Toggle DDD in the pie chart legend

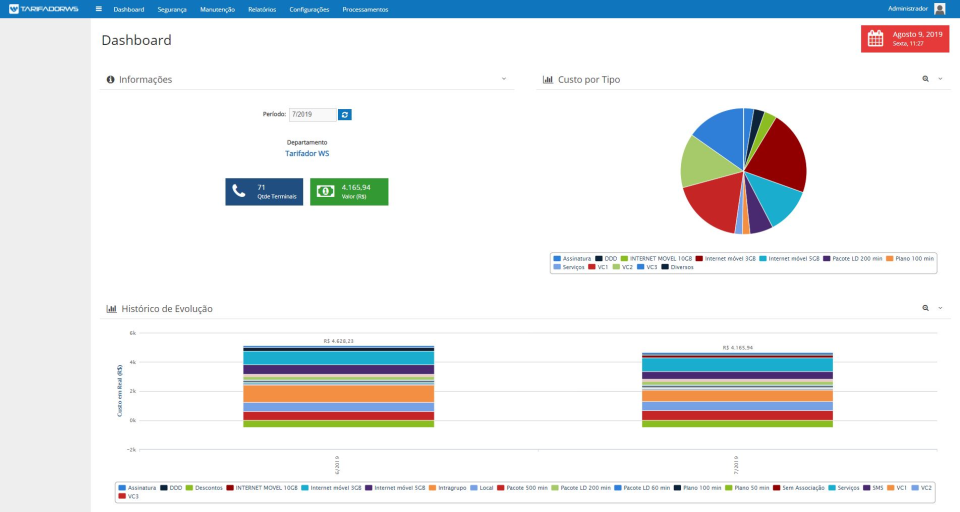coord(606,258)
